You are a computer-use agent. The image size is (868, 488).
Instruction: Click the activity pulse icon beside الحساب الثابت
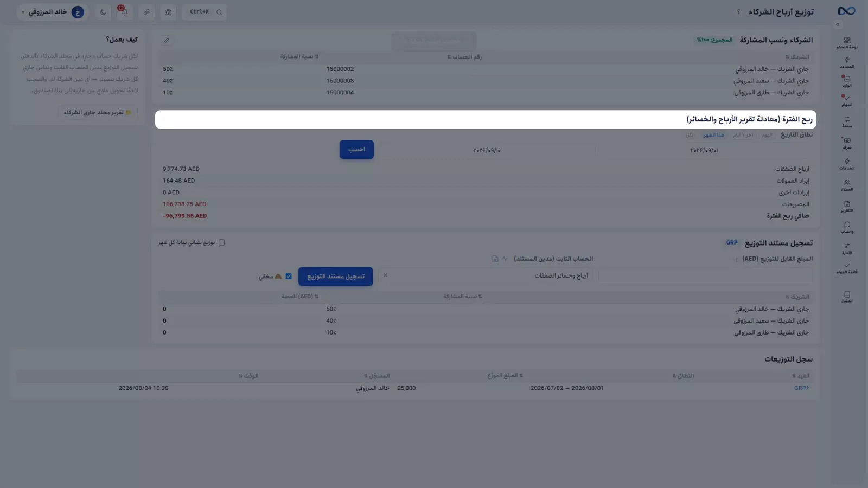[x=505, y=259]
